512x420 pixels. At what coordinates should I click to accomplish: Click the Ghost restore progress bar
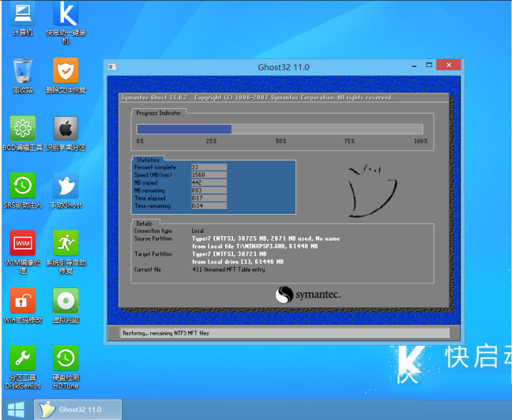pyautogui.click(x=280, y=129)
